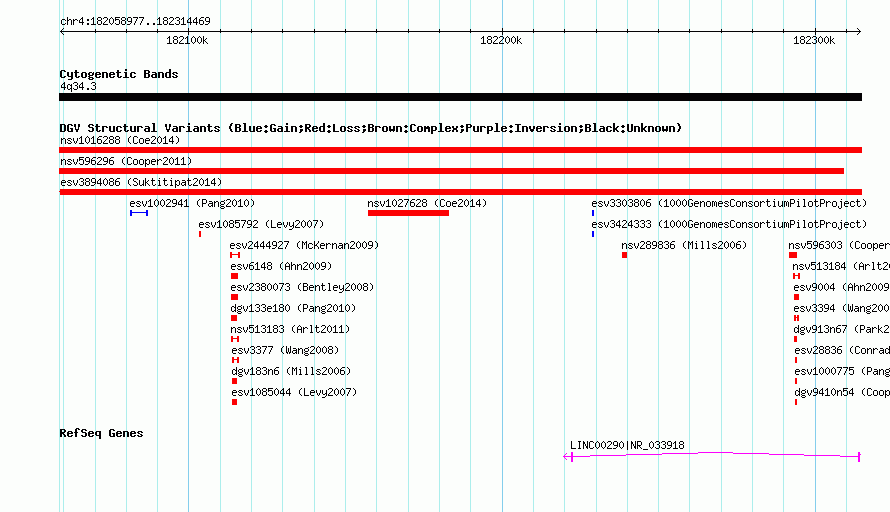Open esv1000775 variant label
Screen dimensions: 890x512
coord(842,371)
